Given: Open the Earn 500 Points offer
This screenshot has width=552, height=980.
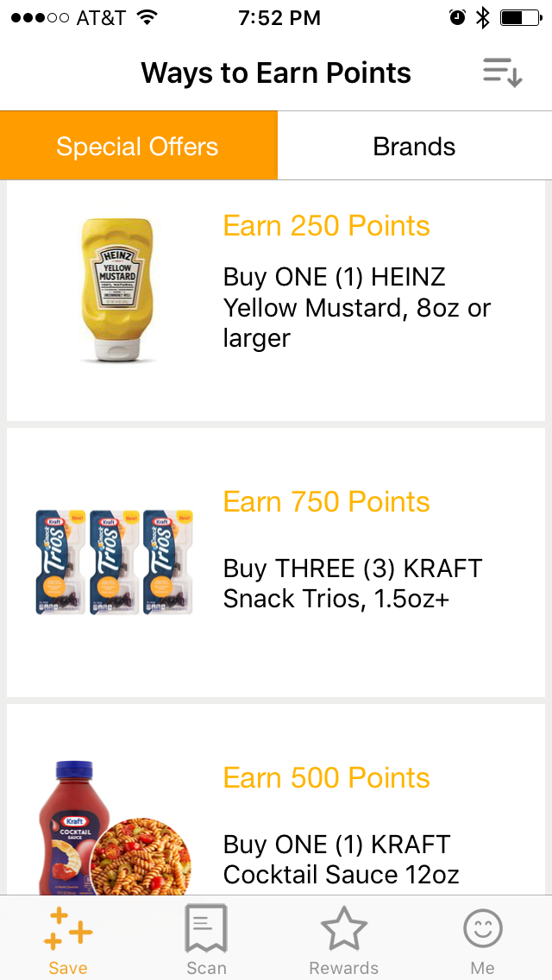Looking at the screenshot, I should point(326,778).
